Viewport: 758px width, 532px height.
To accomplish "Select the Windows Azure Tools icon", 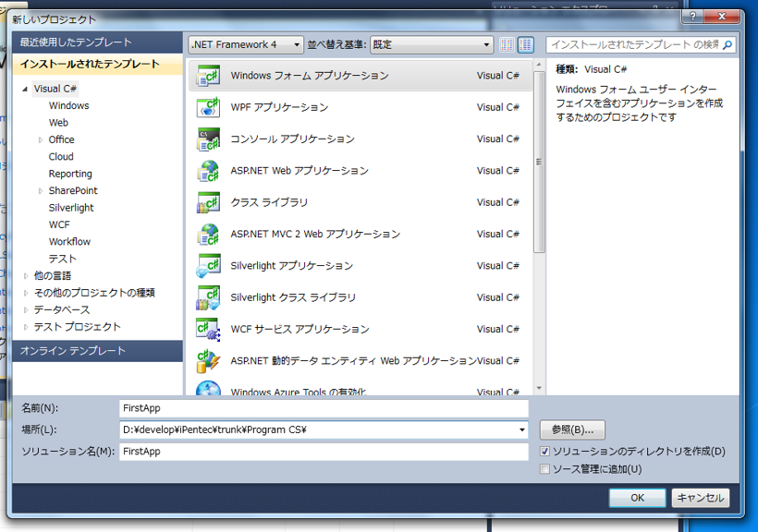I will pos(208,388).
